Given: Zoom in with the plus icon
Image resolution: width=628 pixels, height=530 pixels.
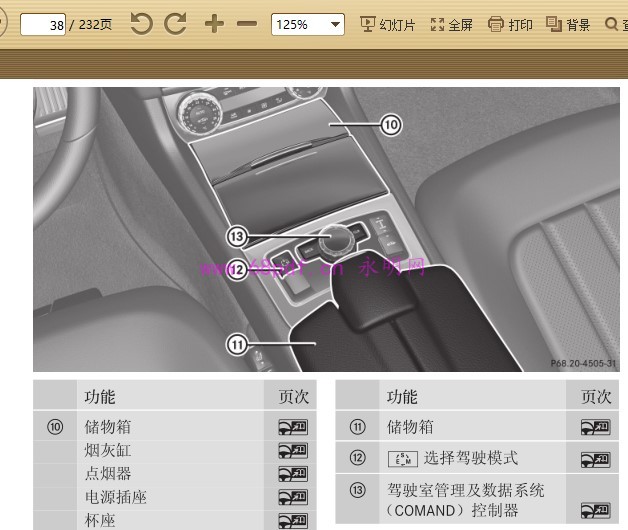Looking at the screenshot, I should 214,24.
